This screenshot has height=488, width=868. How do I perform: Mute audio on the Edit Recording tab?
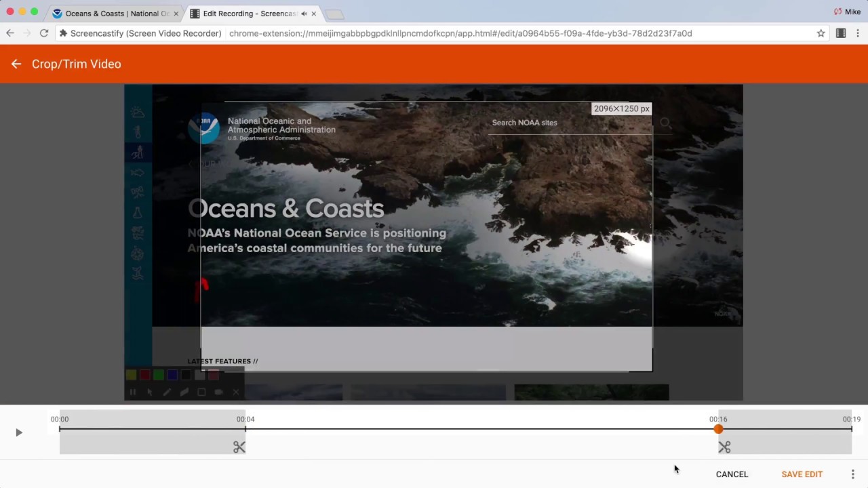click(304, 14)
